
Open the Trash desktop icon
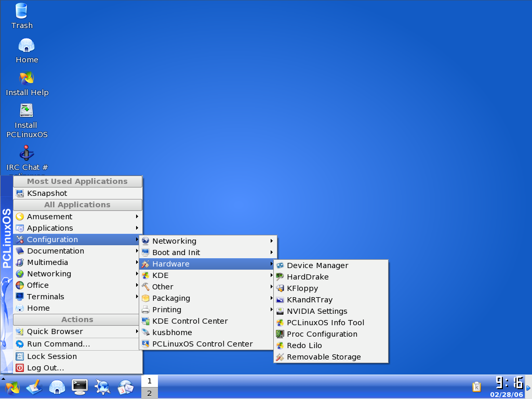coord(21,11)
